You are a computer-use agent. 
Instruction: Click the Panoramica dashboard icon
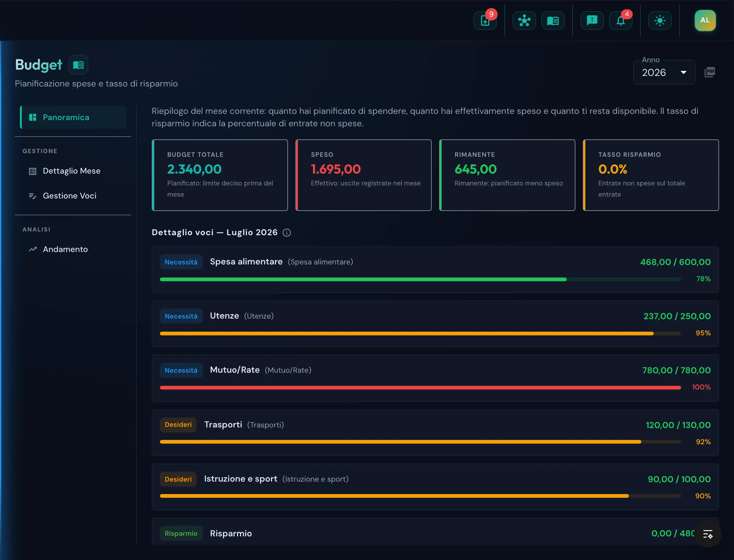click(x=33, y=117)
